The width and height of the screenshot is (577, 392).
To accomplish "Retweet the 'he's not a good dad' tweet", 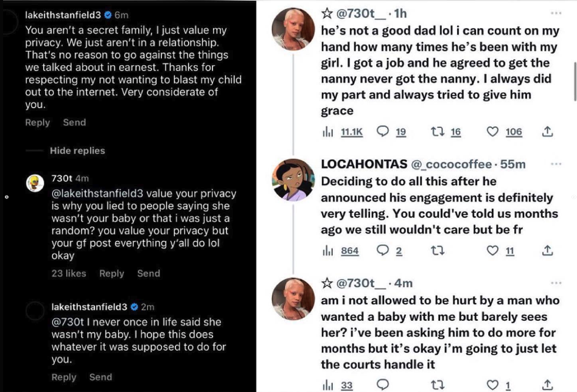I will pos(438,131).
